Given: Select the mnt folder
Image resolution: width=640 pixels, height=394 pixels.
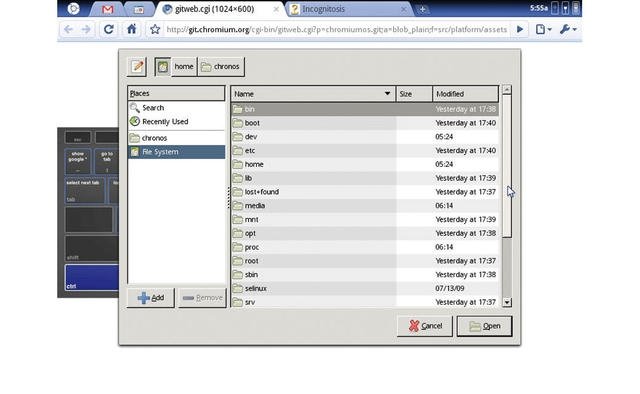Looking at the screenshot, I should [365, 220].
